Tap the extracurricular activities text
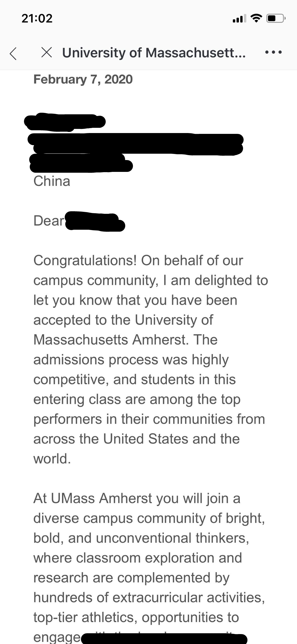 coord(189,597)
